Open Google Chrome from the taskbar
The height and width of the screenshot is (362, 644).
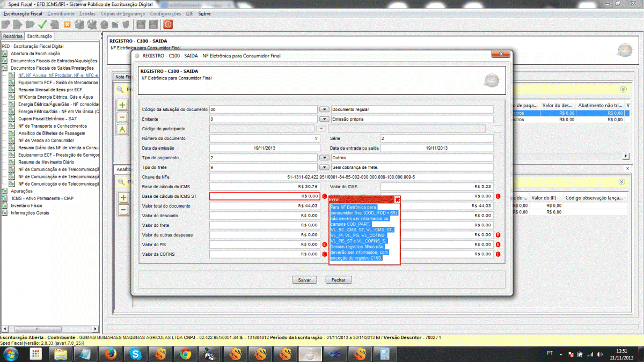186,354
